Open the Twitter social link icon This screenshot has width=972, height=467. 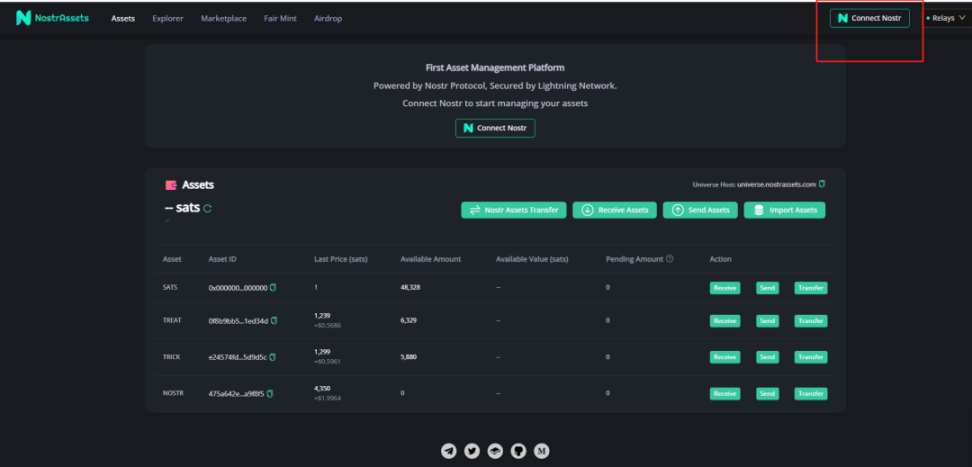(472, 451)
